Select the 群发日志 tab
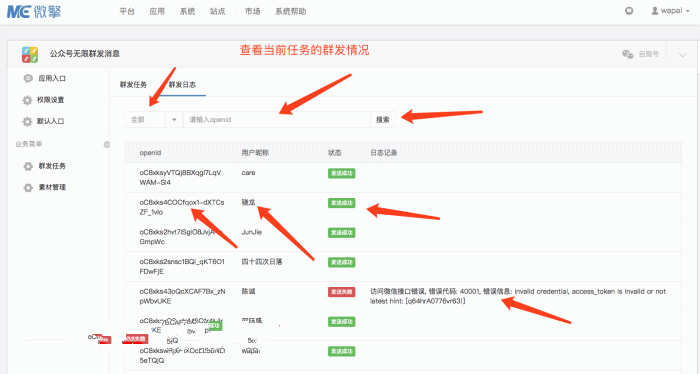Screen dimensions: 700x374 (x=182, y=84)
